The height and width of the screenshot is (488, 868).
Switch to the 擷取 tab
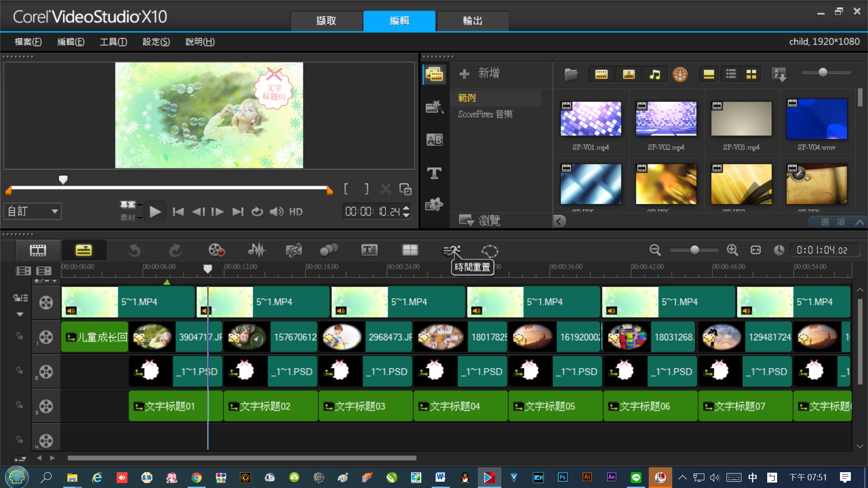click(x=326, y=21)
